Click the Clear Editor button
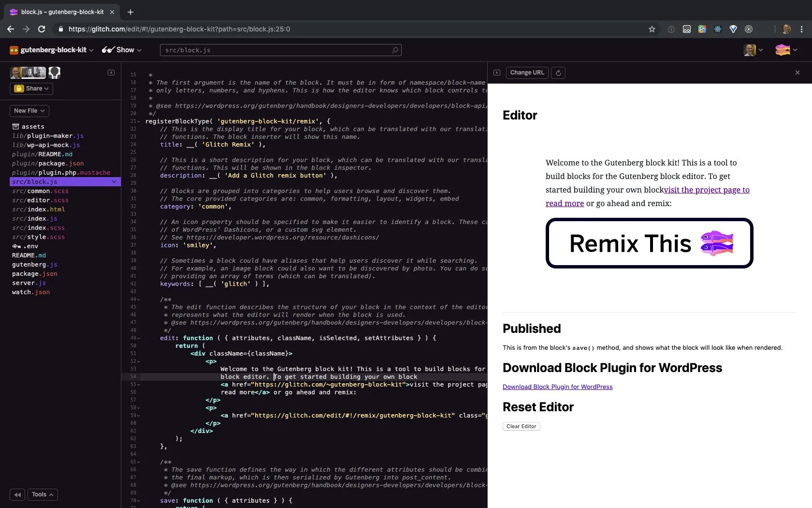Viewport: 812px width, 508px height. [x=522, y=426]
